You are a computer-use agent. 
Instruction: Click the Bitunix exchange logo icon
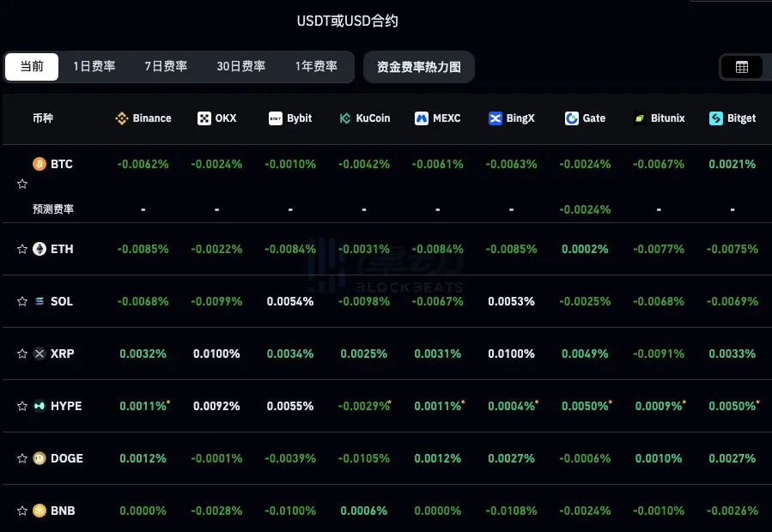click(640, 118)
